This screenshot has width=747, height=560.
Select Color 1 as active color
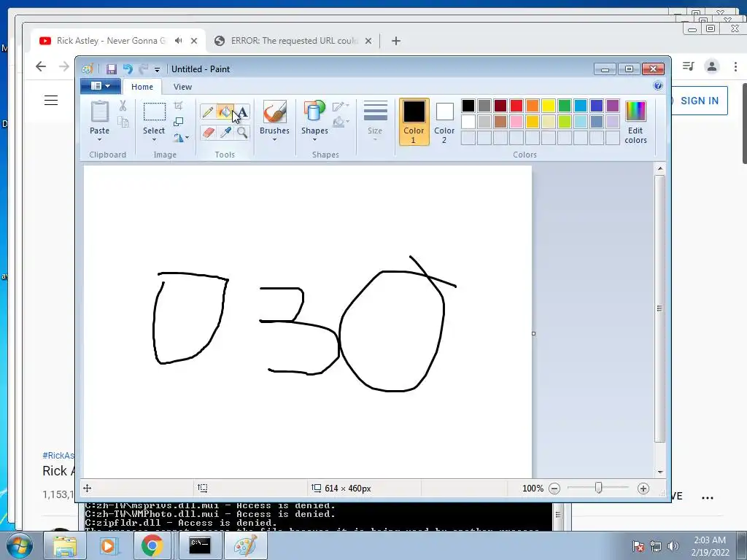414,122
